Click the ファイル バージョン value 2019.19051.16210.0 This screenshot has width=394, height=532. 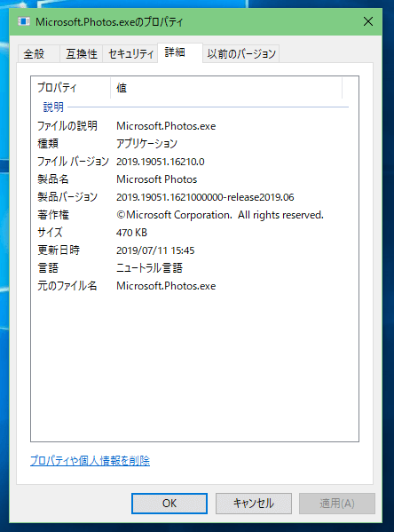pos(161,162)
